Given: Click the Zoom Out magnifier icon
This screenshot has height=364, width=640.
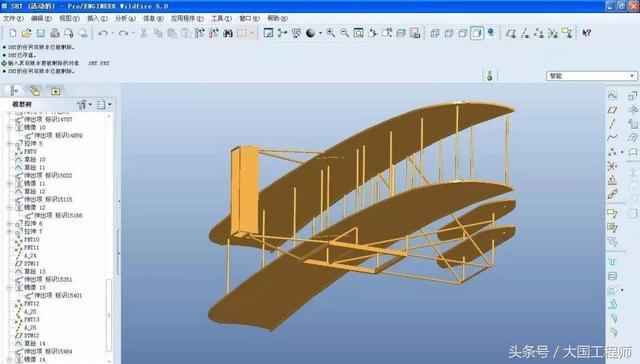Looking at the screenshot, I should (344, 33).
